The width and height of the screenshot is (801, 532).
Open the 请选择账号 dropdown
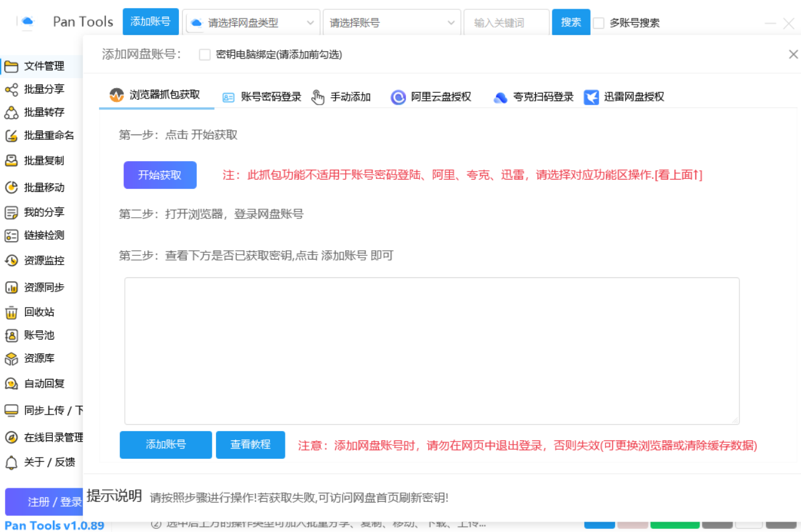coord(391,23)
